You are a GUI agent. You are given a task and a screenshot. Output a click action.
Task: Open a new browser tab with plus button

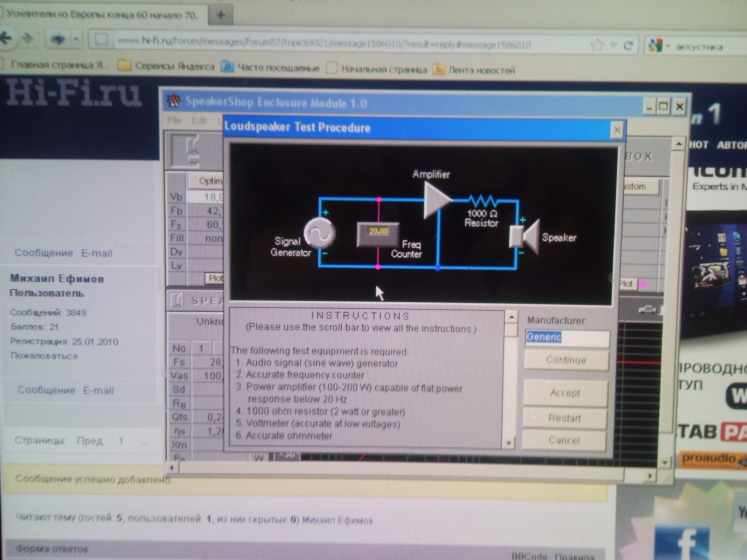[x=220, y=15]
